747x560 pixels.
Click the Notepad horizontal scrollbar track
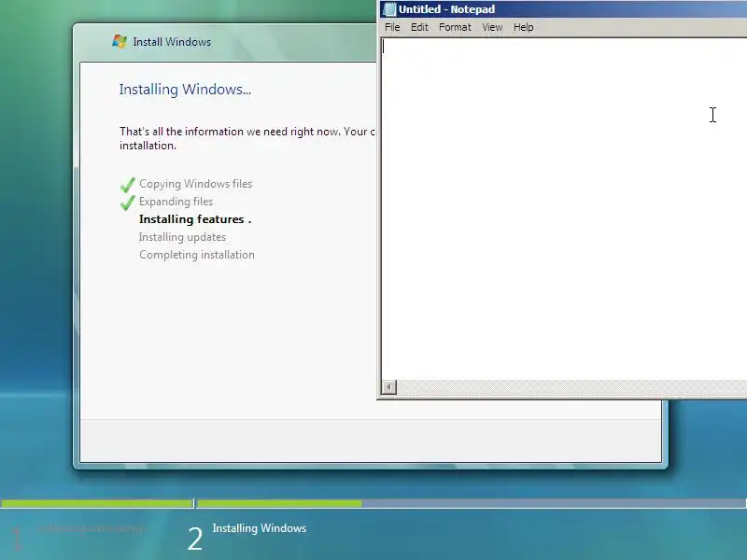click(x=571, y=387)
